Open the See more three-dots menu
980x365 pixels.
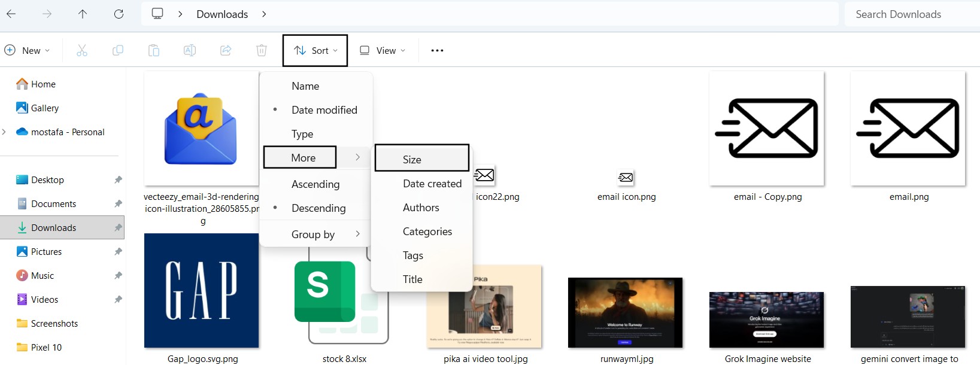[437, 50]
